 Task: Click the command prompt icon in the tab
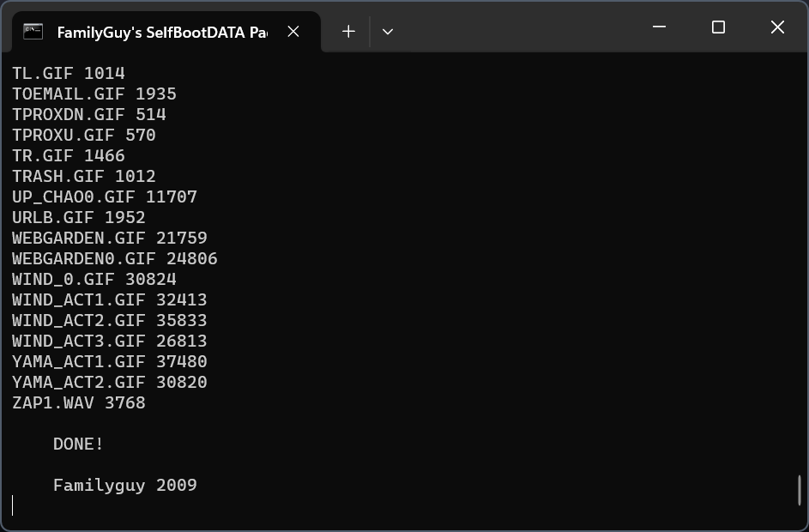[33, 32]
